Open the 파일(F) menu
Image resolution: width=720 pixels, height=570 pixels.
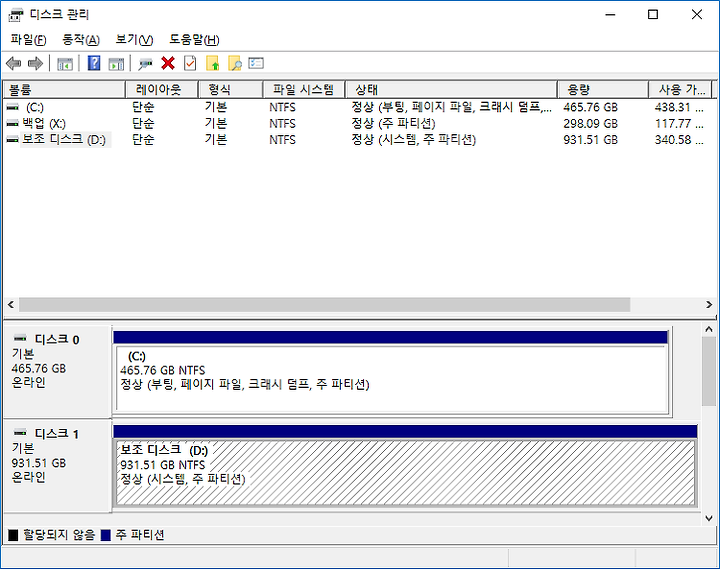[28, 40]
